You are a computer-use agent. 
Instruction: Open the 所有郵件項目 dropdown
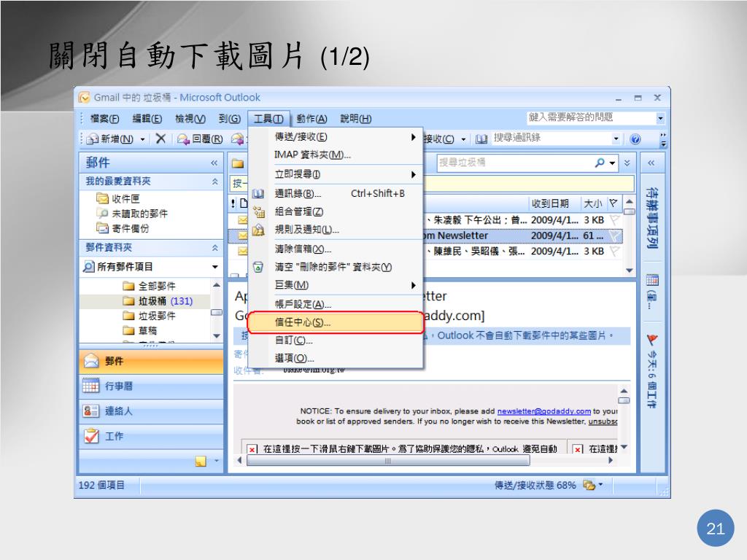coord(215,267)
